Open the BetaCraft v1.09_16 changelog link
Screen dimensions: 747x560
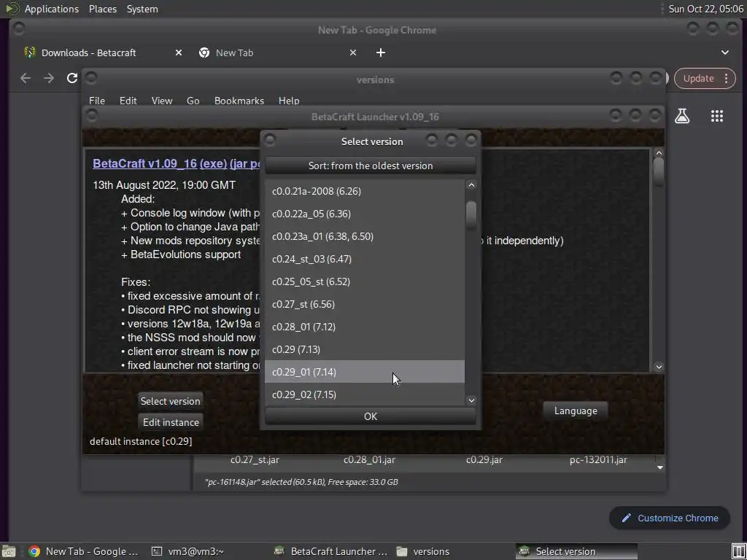coord(145,163)
